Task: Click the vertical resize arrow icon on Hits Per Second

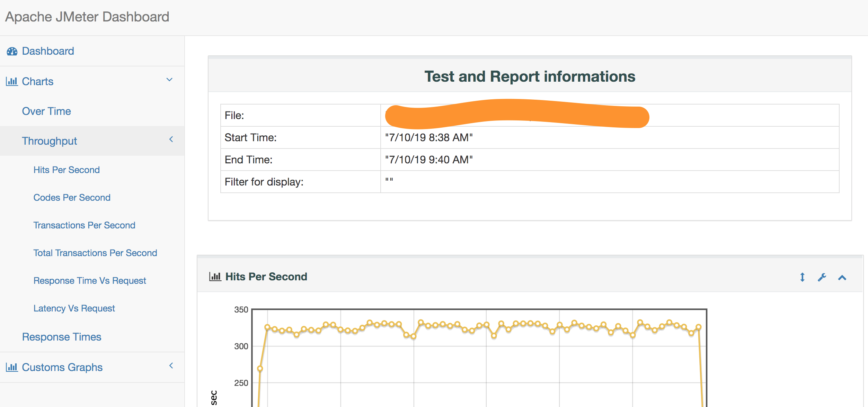Action: [x=802, y=277]
